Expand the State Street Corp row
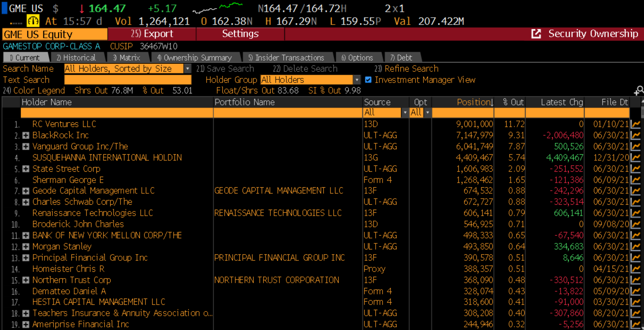The image size is (644, 330). 26,169
